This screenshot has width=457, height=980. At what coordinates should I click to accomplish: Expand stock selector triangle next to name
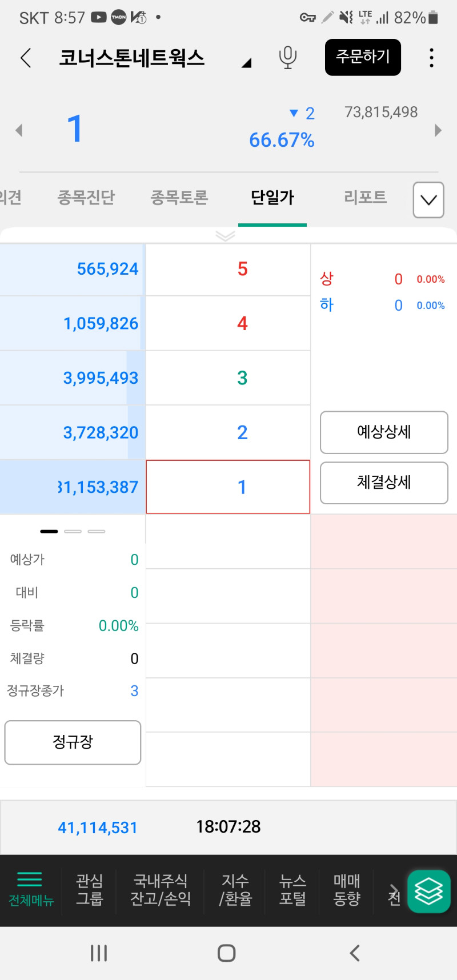(x=246, y=63)
